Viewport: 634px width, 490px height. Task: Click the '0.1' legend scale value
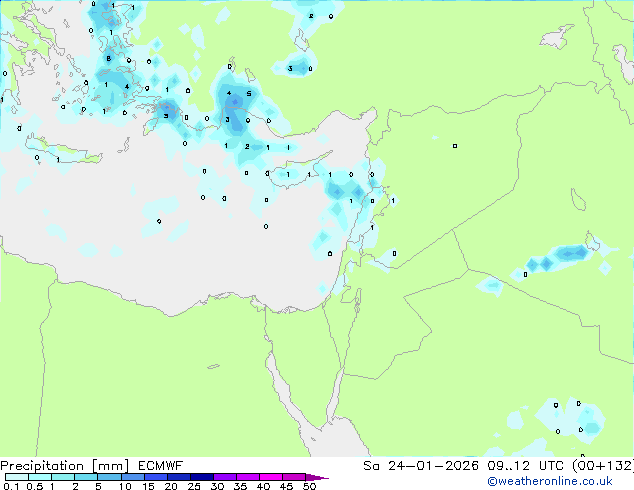11,486
